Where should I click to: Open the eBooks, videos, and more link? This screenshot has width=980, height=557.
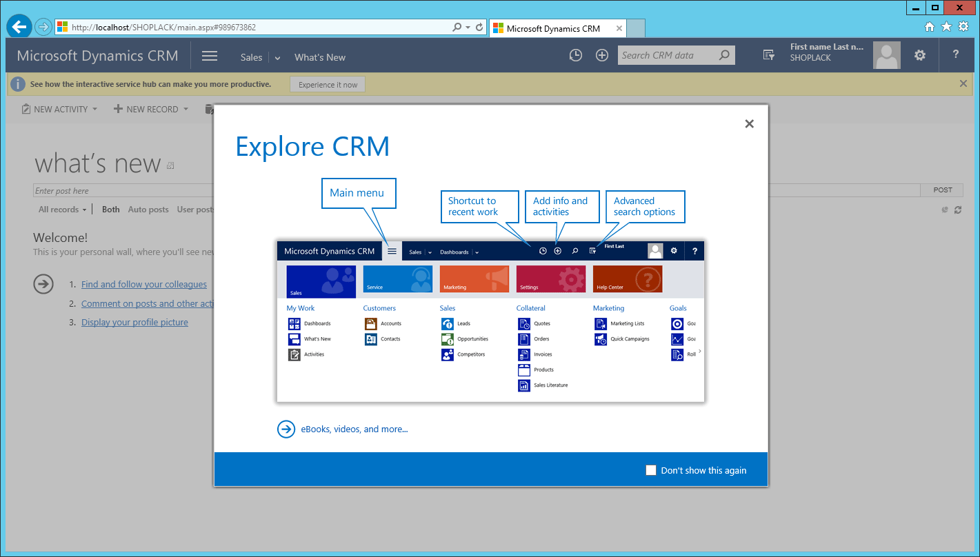[x=354, y=429]
